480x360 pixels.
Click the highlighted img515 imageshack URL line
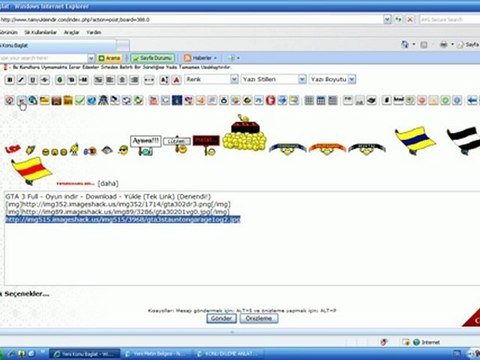pos(123,219)
